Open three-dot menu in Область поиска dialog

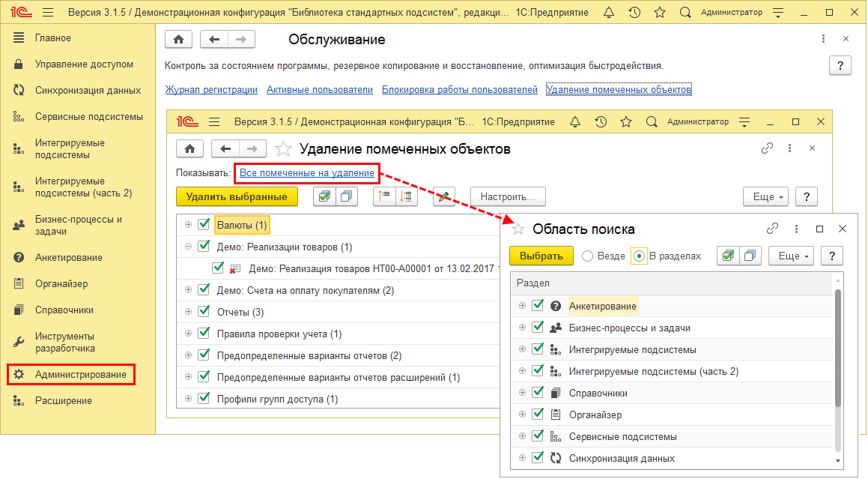click(796, 229)
